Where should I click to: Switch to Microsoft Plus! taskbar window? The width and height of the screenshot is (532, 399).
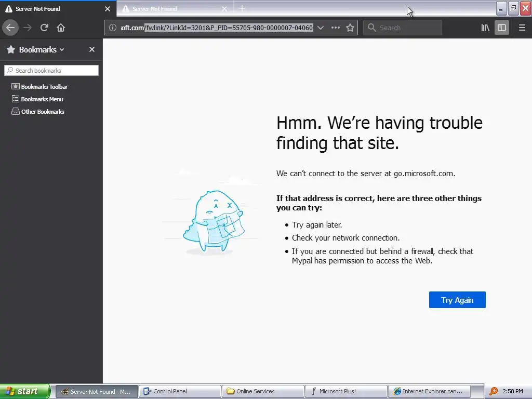[x=346, y=391]
